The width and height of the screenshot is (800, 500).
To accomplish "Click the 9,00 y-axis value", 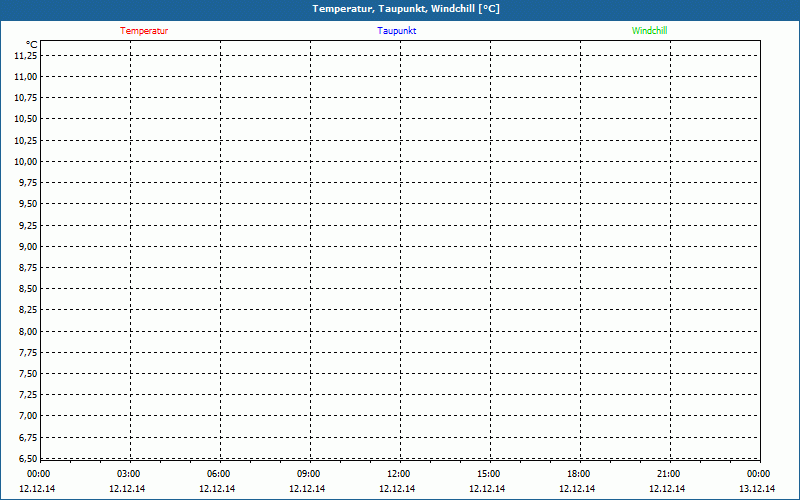I will [28, 246].
